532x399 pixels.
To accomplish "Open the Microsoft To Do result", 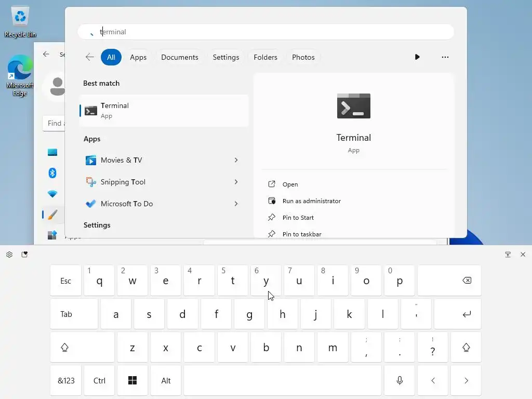I will (164, 204).
